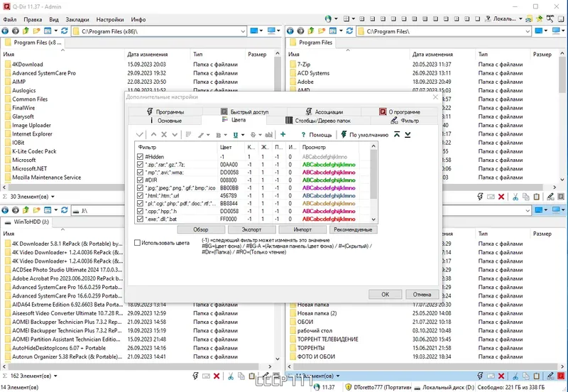Uncheck the #Hidden filter checkbox

pyautogui.click(x=140, y=156)
